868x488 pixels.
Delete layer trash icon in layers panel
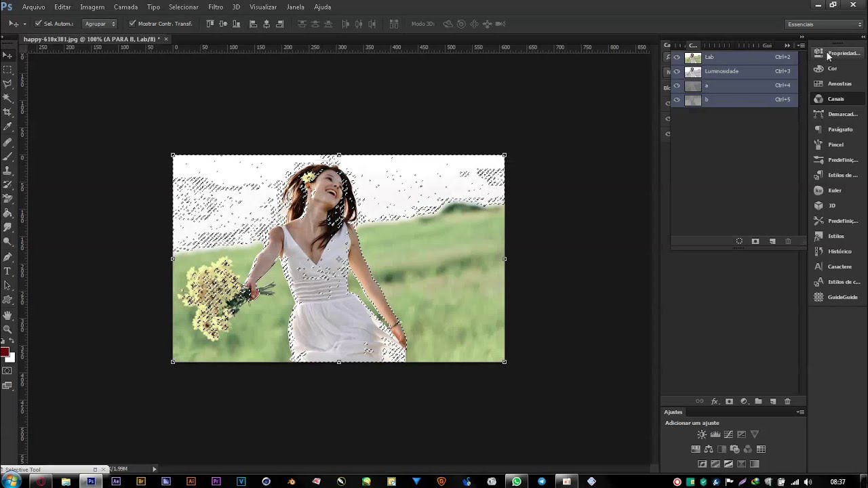787,401
